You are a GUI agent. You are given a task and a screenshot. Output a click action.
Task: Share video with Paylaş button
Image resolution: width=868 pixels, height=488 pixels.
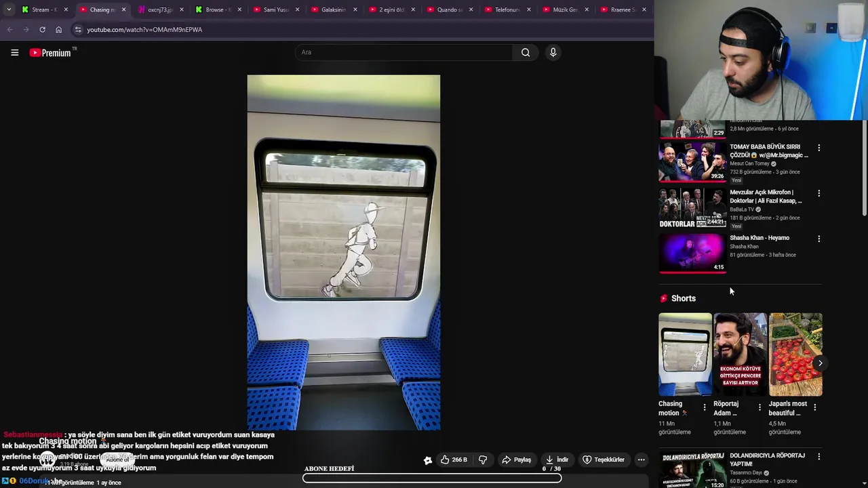click(516, 460)
